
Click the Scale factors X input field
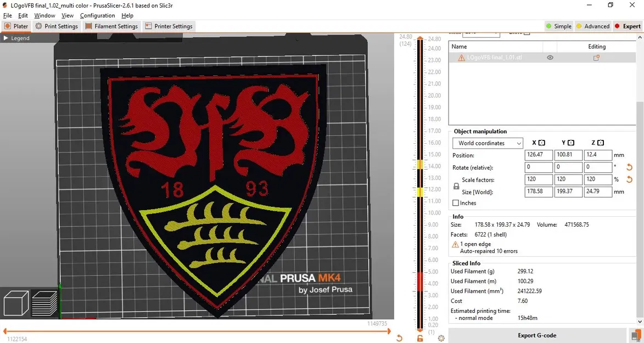point(539,179)
